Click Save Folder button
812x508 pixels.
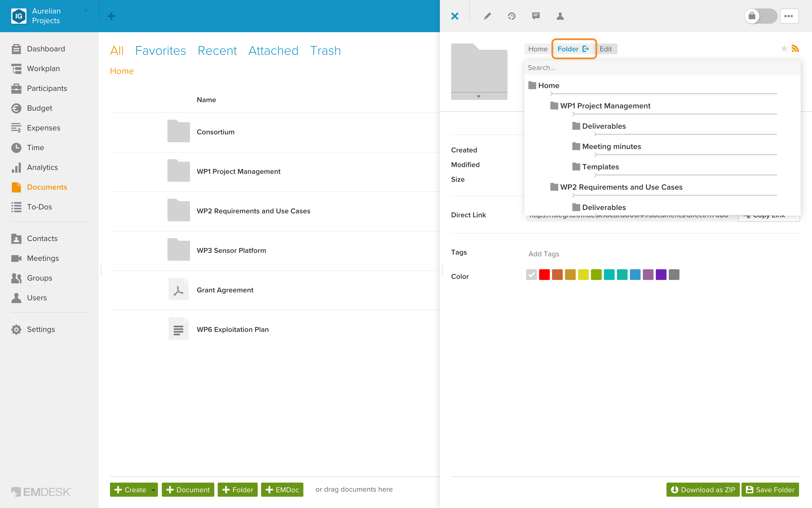(x=770, y=490)
